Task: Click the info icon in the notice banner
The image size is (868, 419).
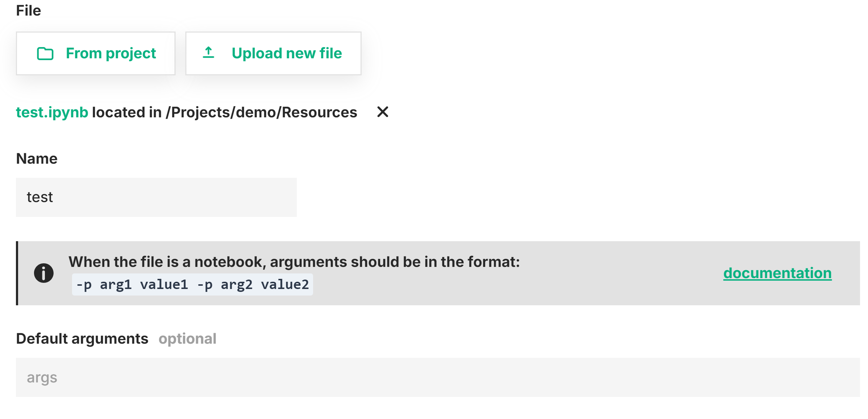Action: pos(43,272)
